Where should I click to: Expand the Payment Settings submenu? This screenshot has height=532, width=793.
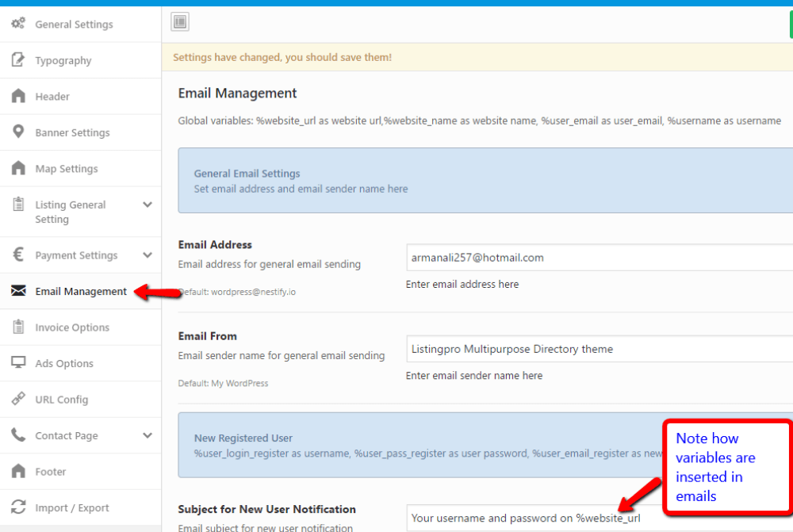tap(147, 255)
